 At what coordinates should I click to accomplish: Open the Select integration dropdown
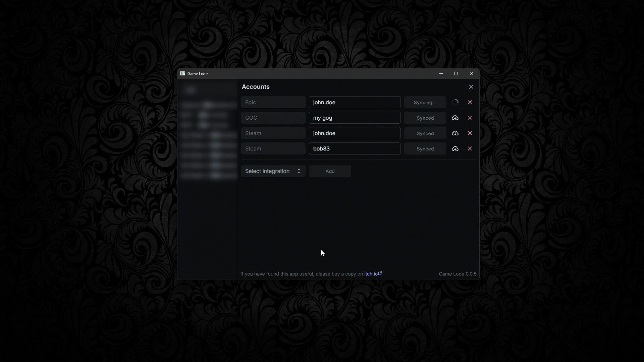point(273,171)
